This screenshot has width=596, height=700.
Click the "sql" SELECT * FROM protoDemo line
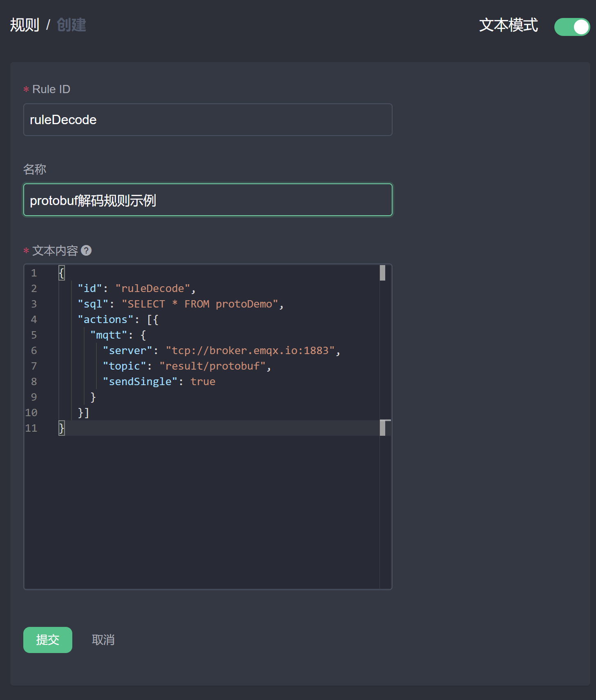pyautogui.click(x=181, y=304)
